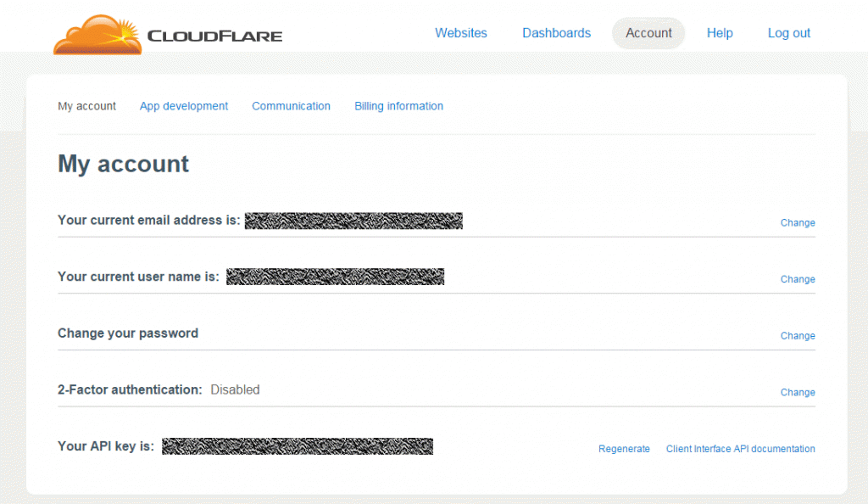Click the 'Your current user name is:' label
Image resolution: width=868 pixels, height=504 pixels.
pyautogui.click(x=138, y=277)
